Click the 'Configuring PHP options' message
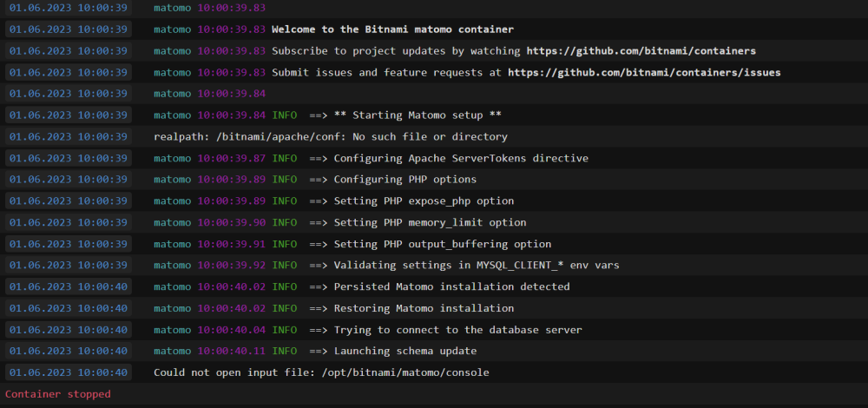The image size is (868, 408). [x=404, y=180]
